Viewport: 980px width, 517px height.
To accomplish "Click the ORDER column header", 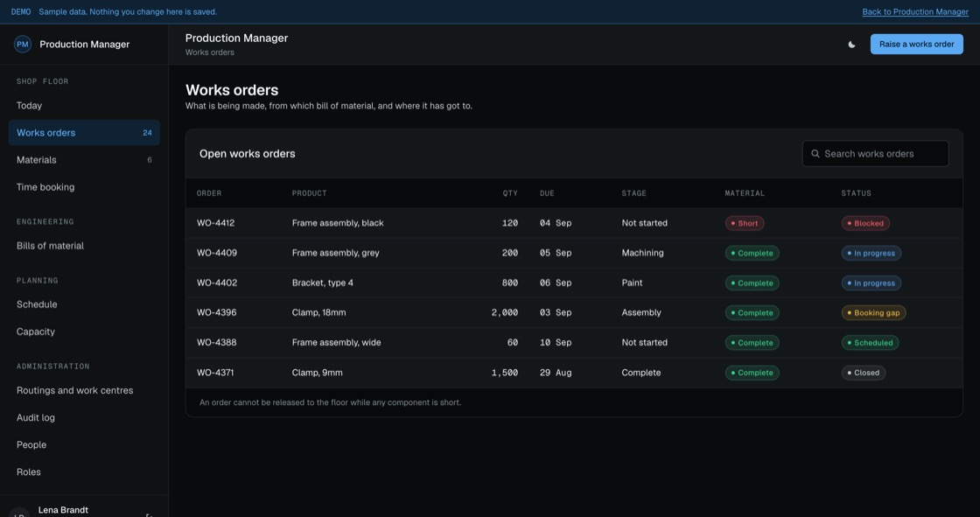I will coord(209,193).
